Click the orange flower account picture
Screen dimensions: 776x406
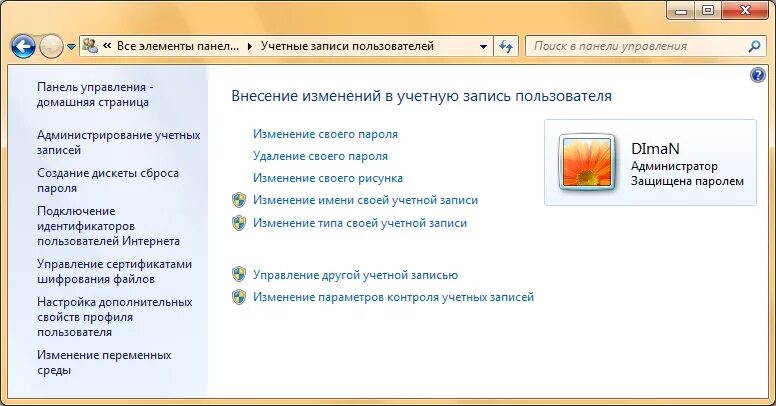point(587,162)
